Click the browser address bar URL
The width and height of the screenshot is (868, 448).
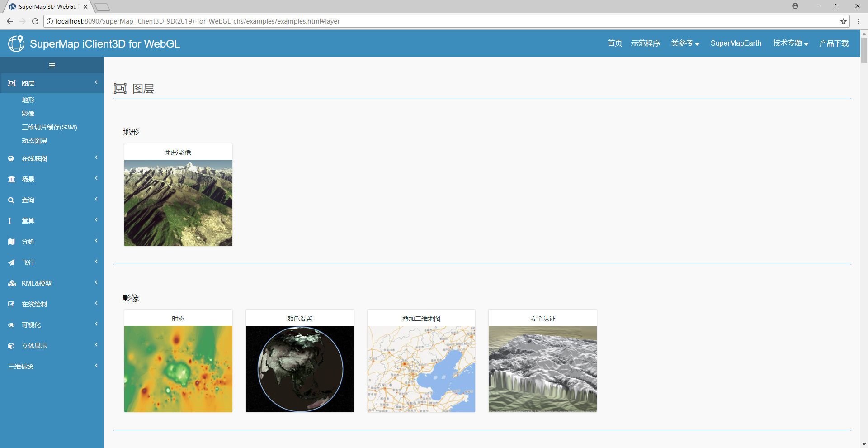(198, 21)
